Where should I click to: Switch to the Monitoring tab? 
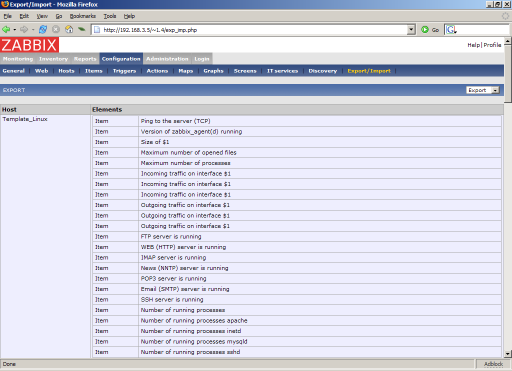[x=18, y=59]
